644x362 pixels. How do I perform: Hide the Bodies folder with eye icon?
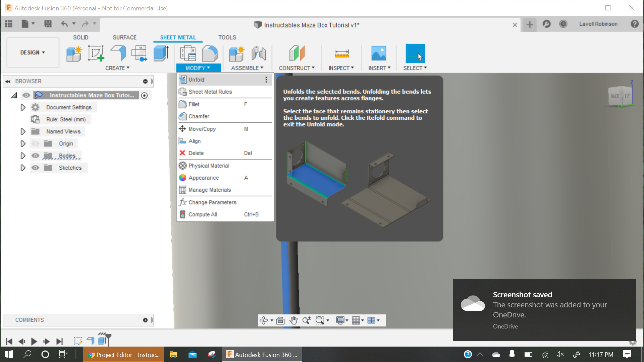[35, 156]
